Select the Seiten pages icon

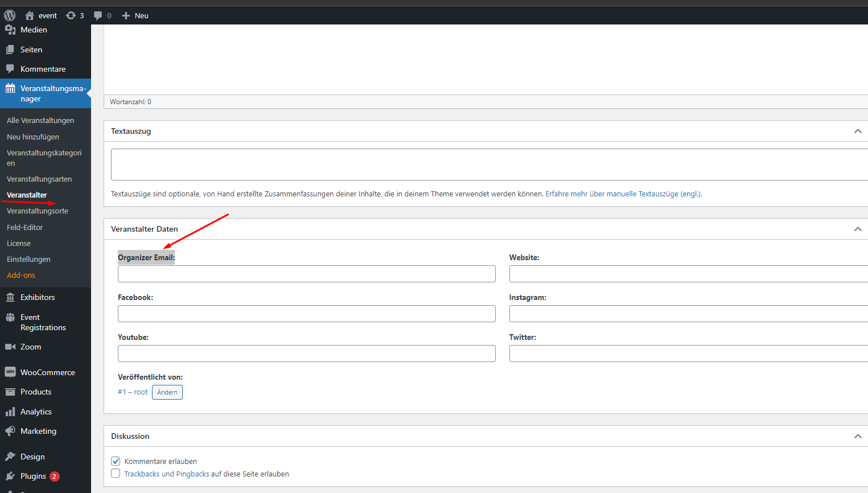10,50
